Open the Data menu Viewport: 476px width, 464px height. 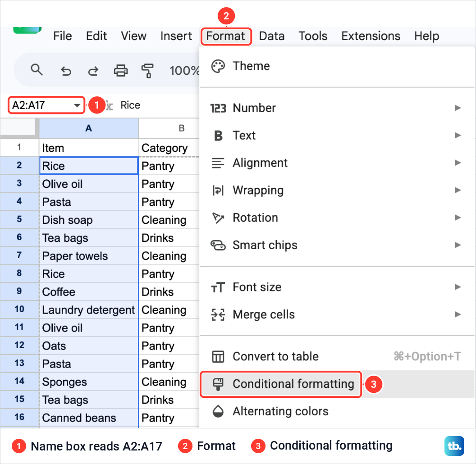pos(272,36)
